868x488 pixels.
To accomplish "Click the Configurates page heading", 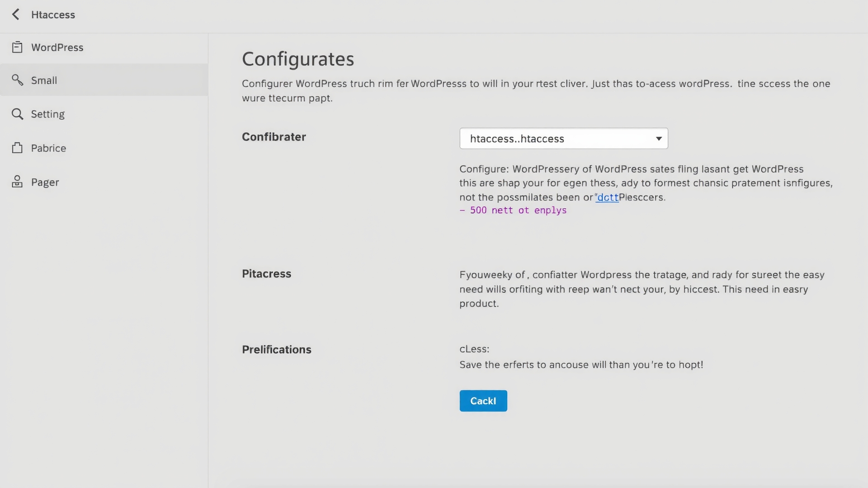I will (x=298, y=58).
